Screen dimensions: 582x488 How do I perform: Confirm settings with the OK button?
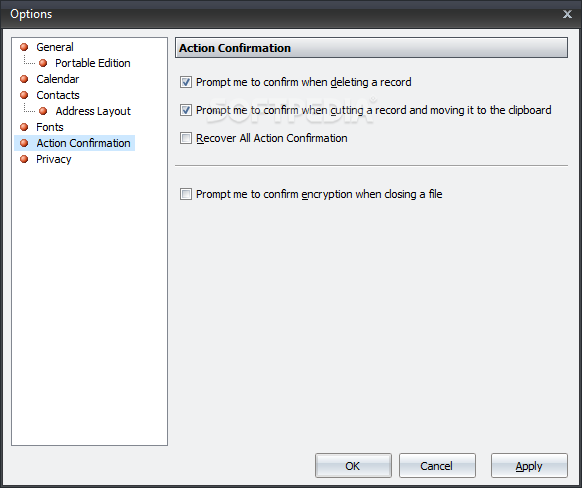(x=353, y=465)
